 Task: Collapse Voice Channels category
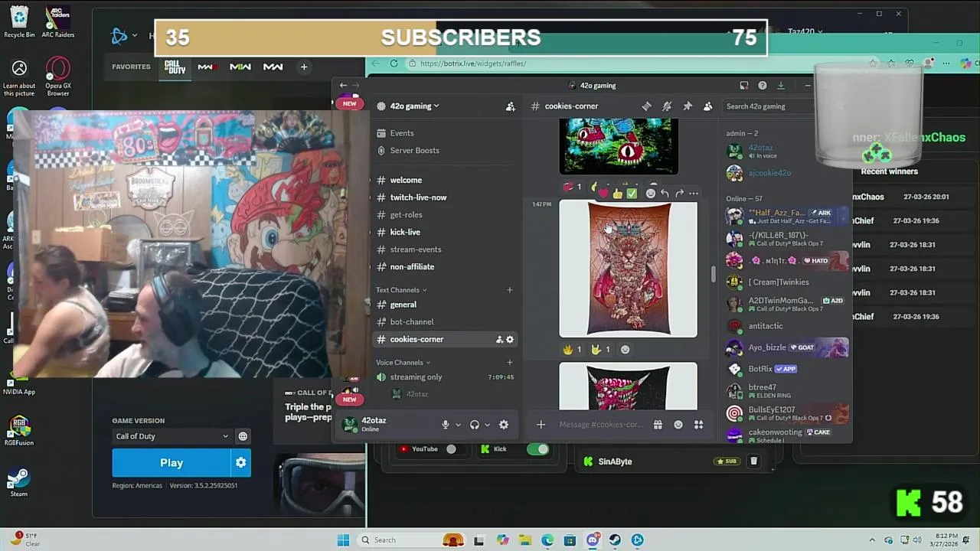click(x=403, y=363)
